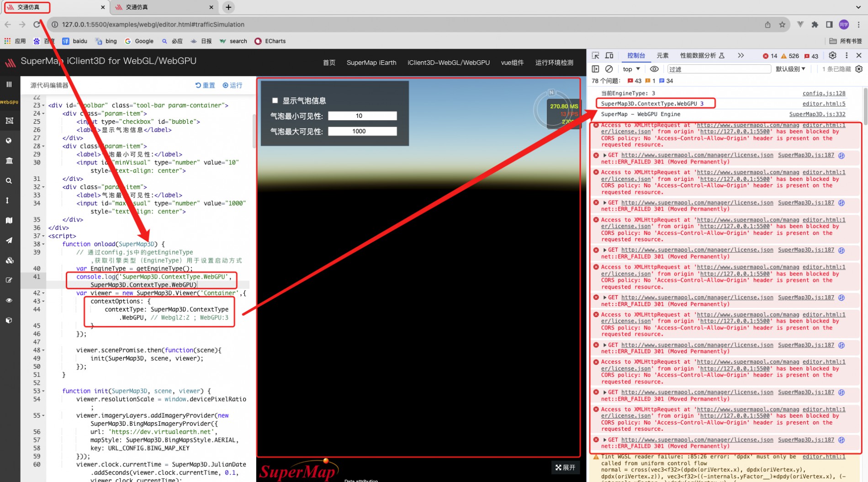Open browser tab list chevron
The width and height of the screenshot is (868, 482).
coord(858,7)
